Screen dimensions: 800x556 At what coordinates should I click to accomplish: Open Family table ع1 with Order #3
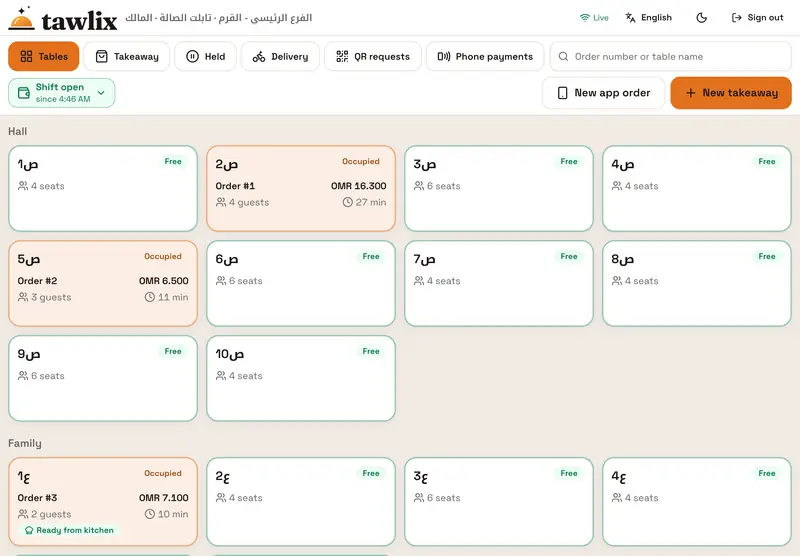[x=103, y=502]
